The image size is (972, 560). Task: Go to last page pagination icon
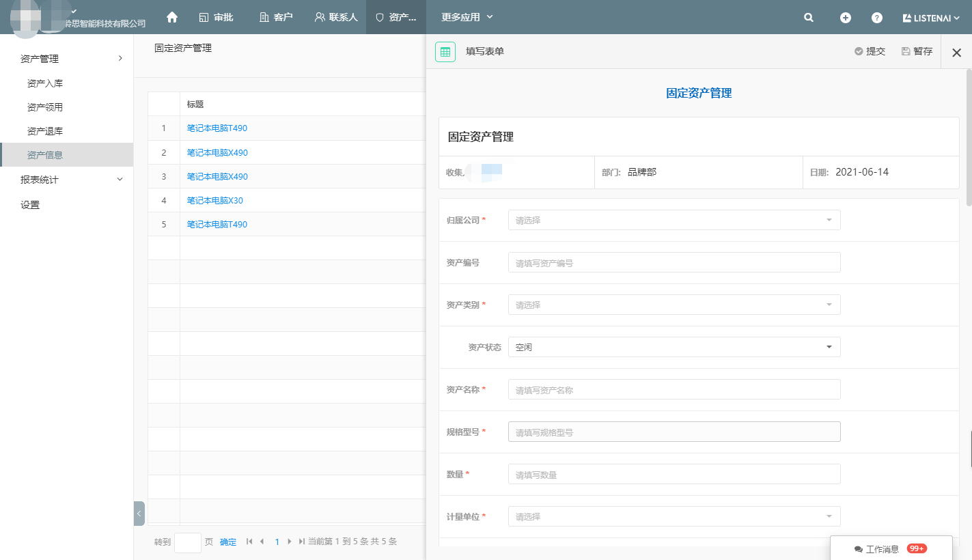tap(302, 542)
